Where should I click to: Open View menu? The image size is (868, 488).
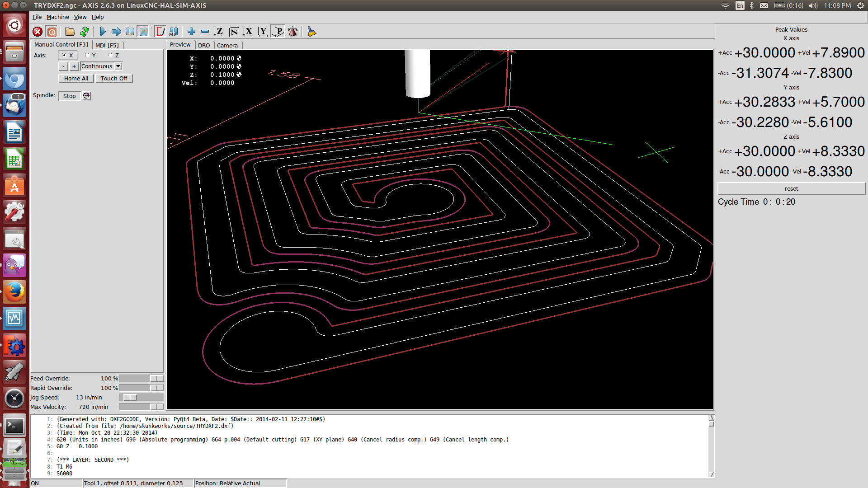tap(80, 17)
